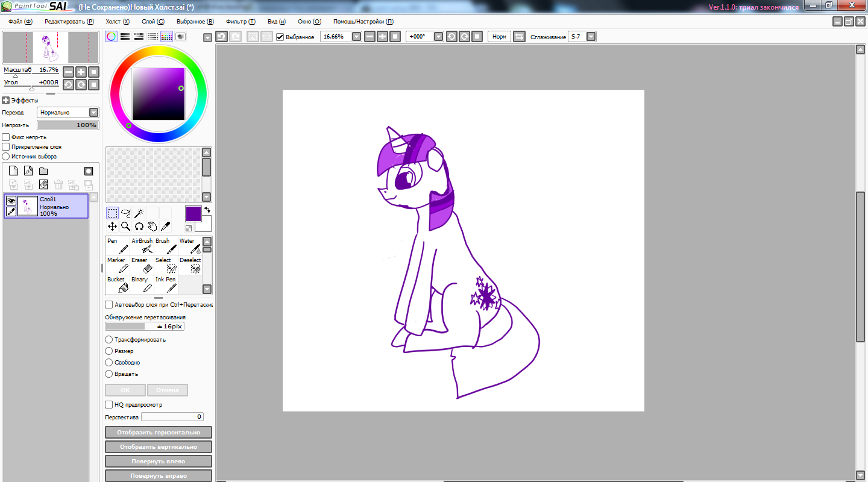Select the Размер radio option
Image resolution: width=868 pixels, height=482 pixels.
(109, 351)
